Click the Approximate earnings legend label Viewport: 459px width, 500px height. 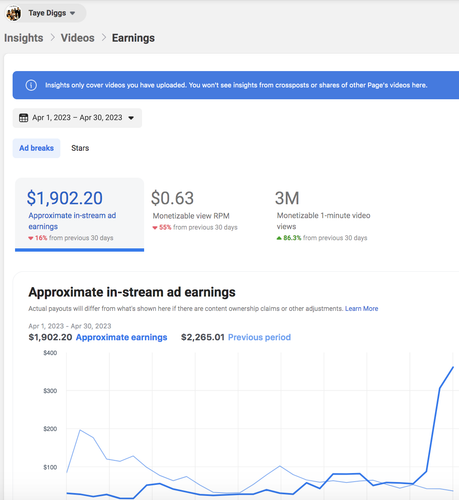[x=122, y=337]
